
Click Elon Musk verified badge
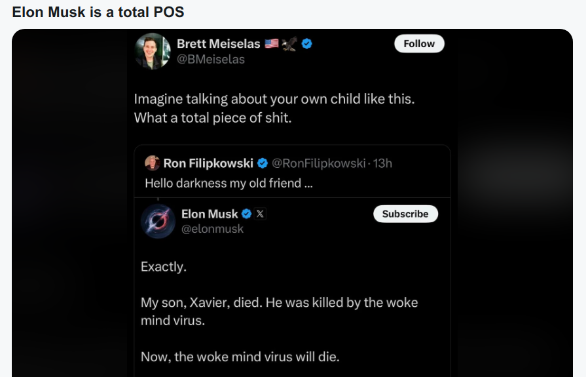(246, 214)
